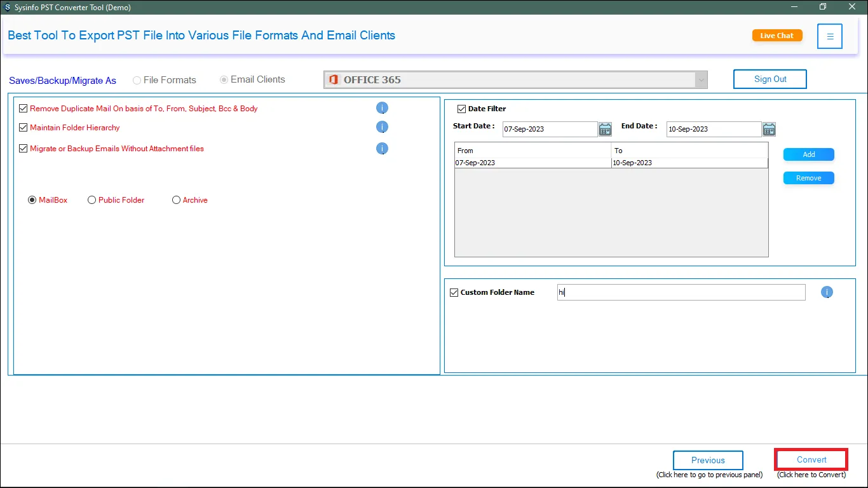This screenshot has height=488, width=868.
Task: Click info icon next to Custom Folder Name
Action: coord(827,292)
